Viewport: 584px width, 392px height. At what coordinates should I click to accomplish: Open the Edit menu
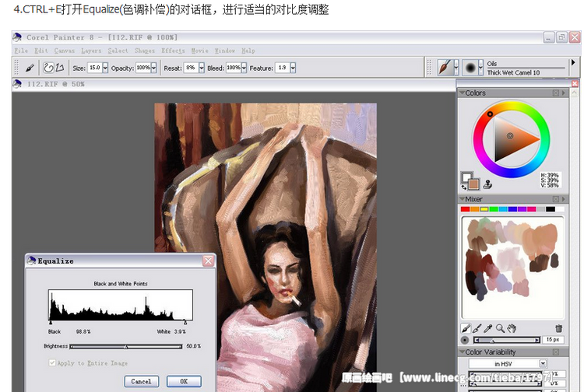tap(41, 51)
